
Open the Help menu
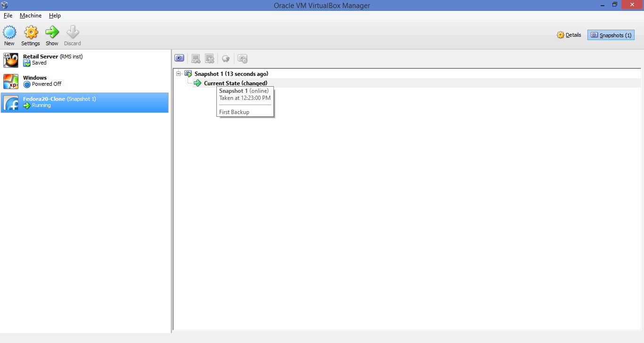tap(55, 16)
